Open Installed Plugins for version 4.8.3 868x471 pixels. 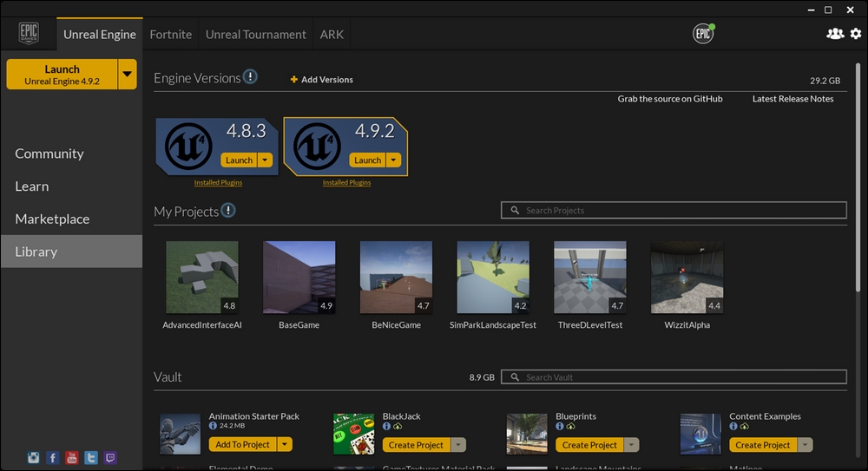(x=218, y=182)
